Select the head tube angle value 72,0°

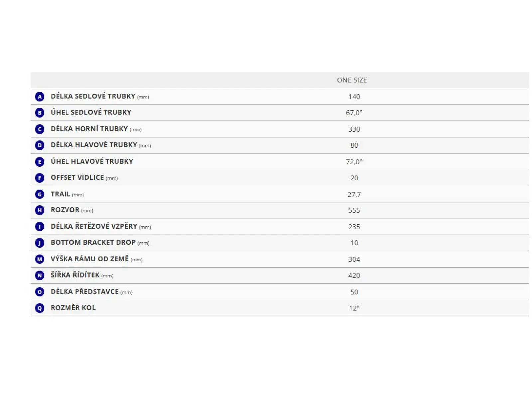(x=354, y=162)
